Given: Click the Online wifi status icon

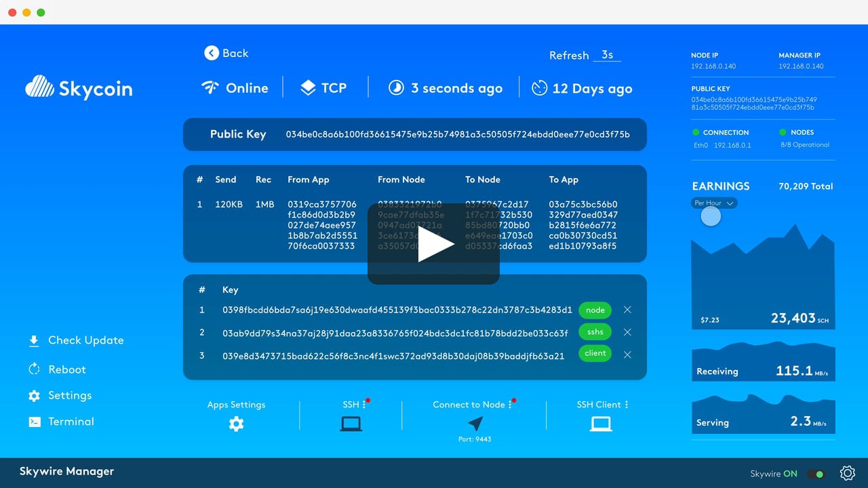Looking at the screenshot, I should [210, 88].
